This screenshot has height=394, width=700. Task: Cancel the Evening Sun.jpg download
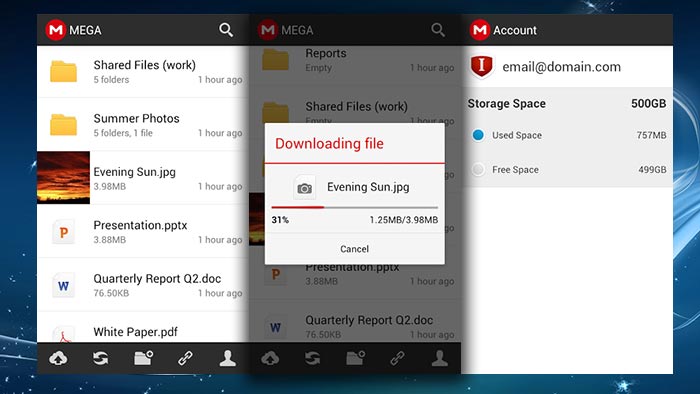click(354, 249)
